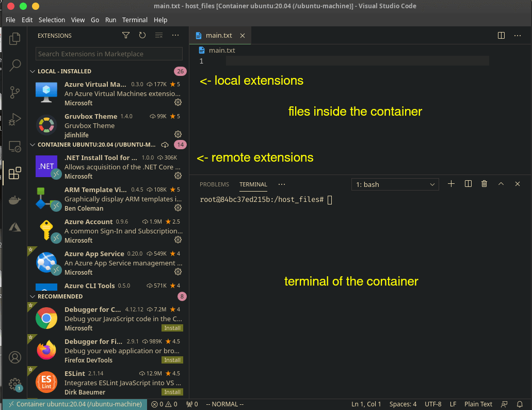This screenshot has width=532, height=410.
Task: Split the editor to the right
Action: click(501, 36)
